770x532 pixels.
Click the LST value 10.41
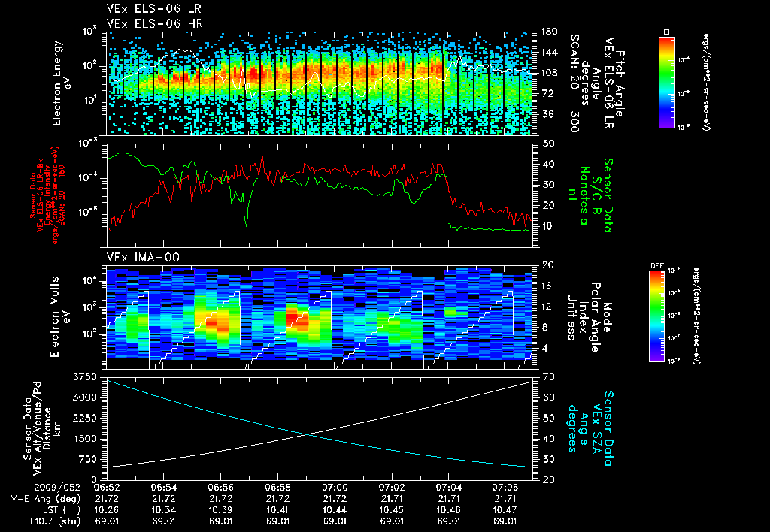coord(277,510)
